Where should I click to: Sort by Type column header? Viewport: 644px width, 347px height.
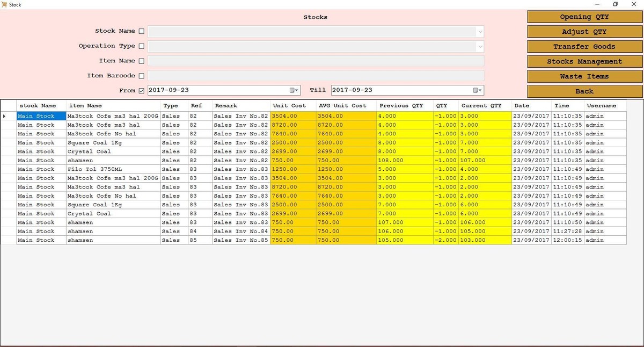click(174, 106)
